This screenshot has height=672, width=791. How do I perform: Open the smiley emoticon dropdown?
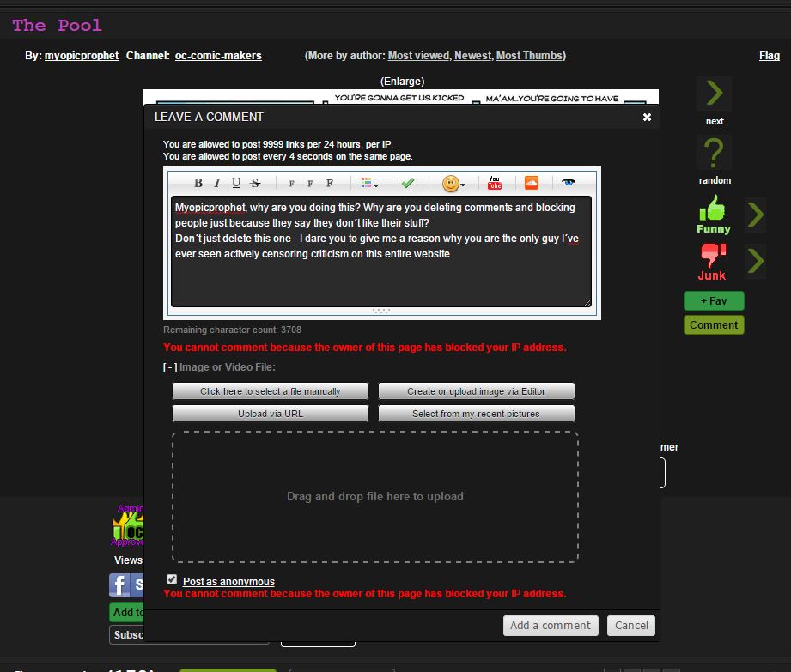pos(453,184)
